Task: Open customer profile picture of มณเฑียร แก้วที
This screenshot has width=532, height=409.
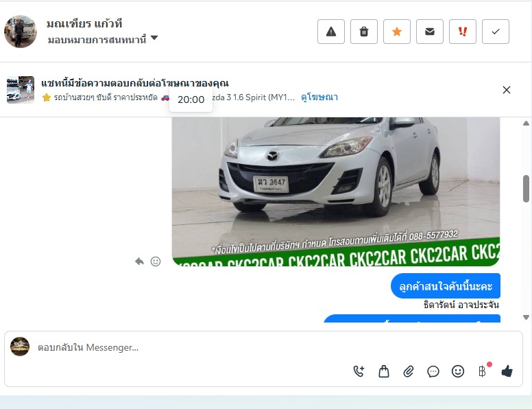Action: pyautogui.click(x=21, y=32)
